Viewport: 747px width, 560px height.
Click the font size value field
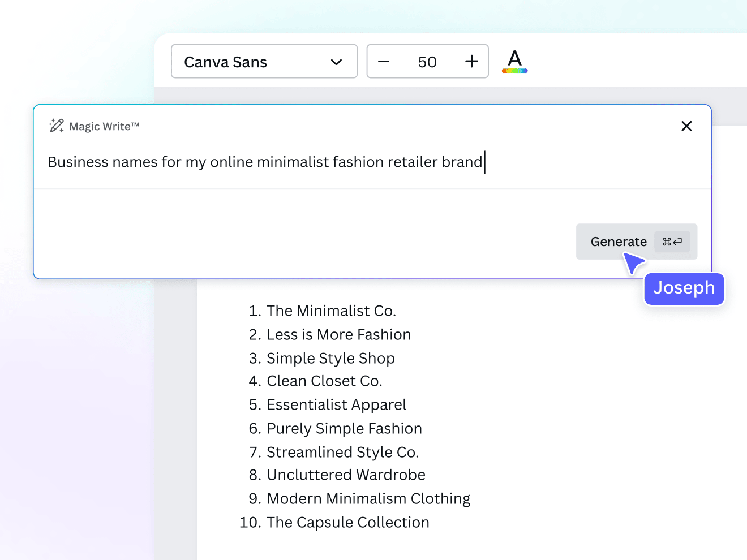pyautogui.click(x=427, y=61)
